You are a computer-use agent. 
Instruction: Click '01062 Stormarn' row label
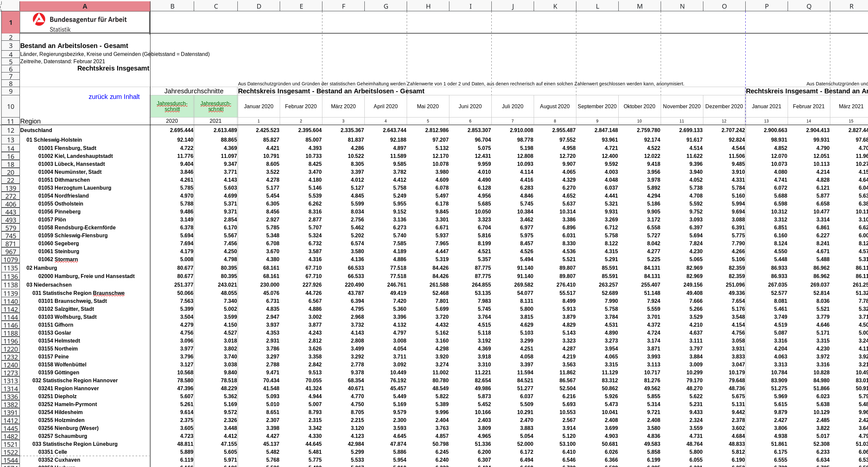point(58,259)
